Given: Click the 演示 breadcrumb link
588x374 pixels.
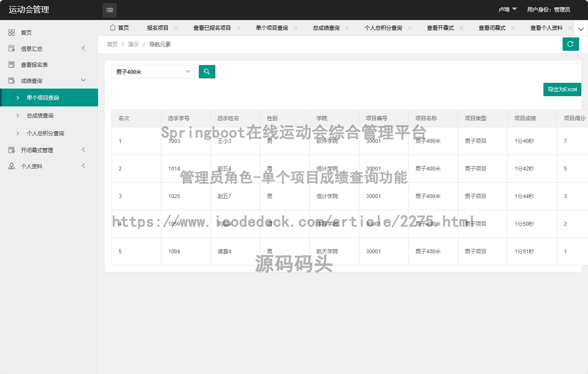Looking at the screenshot, I should coord(133,44).
